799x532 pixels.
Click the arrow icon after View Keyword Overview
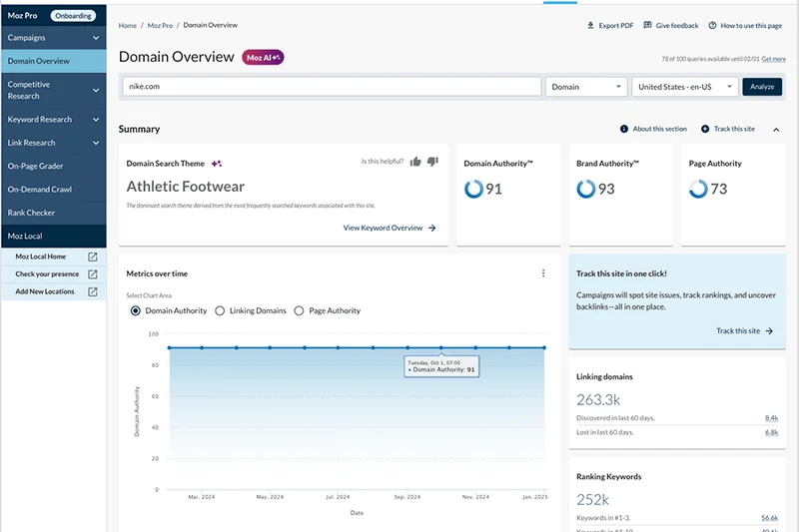tap(432, 228)
